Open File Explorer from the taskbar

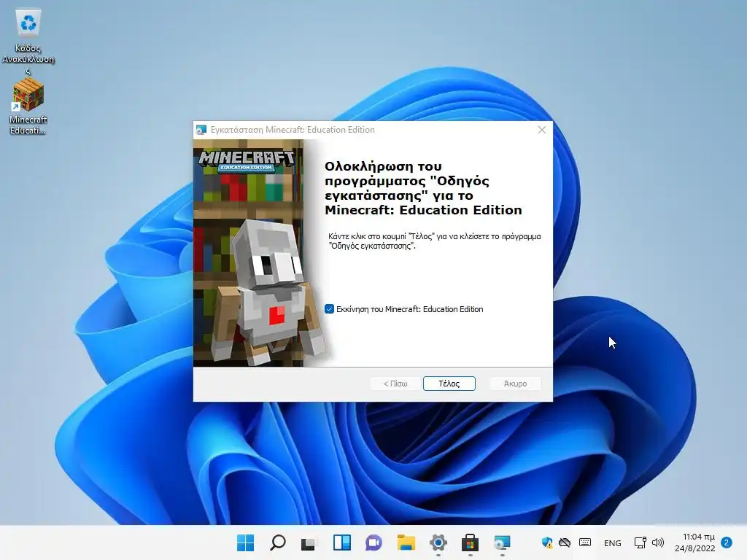[x=406, y=542]
